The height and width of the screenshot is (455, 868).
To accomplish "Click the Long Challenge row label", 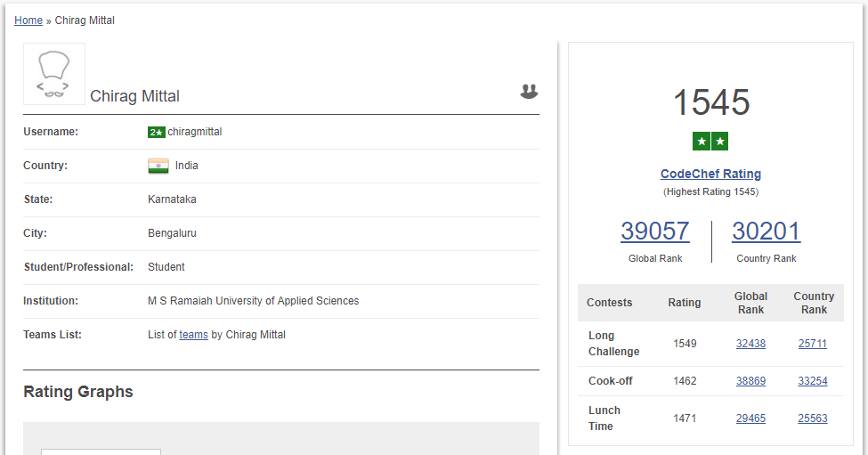I will click(x=614, y=344).
